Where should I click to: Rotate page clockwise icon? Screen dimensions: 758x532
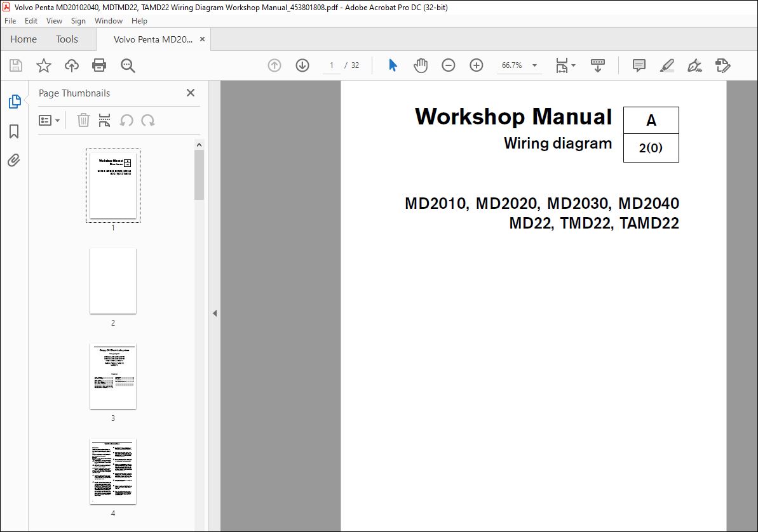pyautogui.click(x=147, y=121)
